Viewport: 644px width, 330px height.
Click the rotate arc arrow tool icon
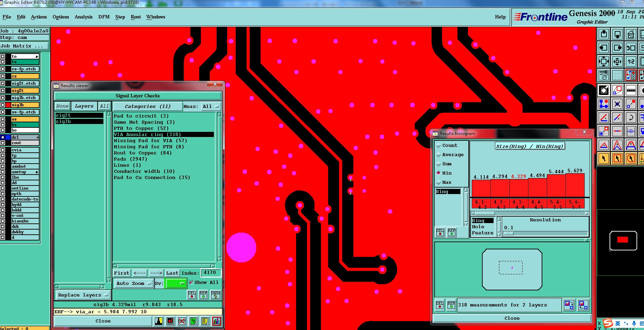(x=631, y=118)
